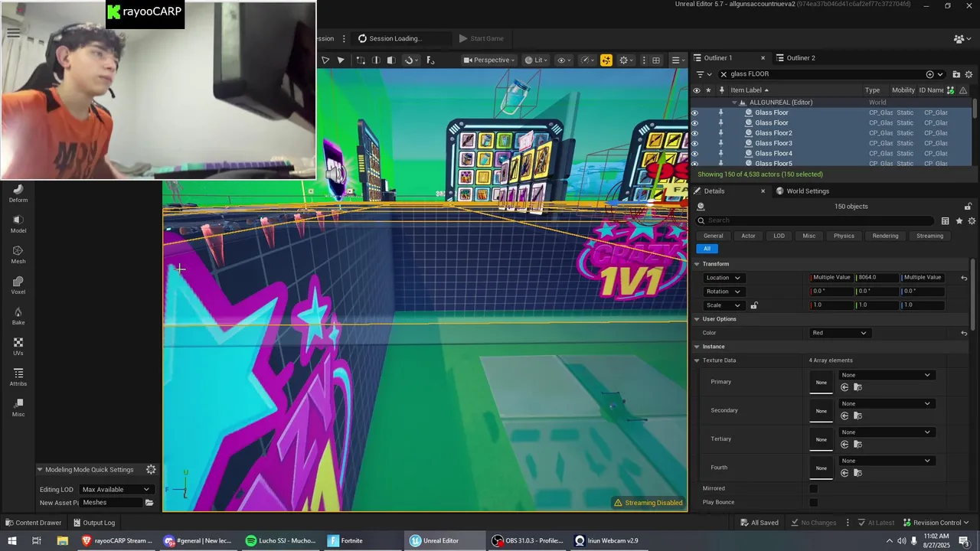The width and height of the screenshot is (980, 551).
Task: Open the UVs tools category
Action: pos(18,346)
